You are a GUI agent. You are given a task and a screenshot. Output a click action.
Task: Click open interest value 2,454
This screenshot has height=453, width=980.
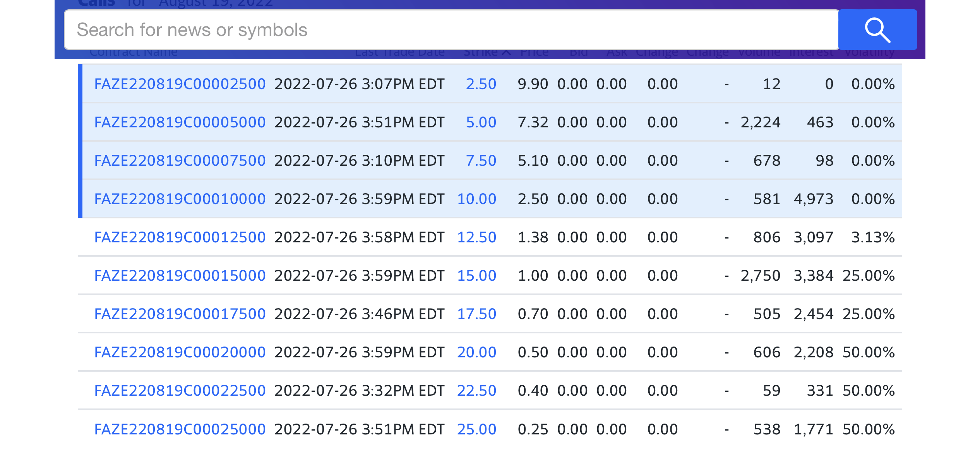pos(814,314)
